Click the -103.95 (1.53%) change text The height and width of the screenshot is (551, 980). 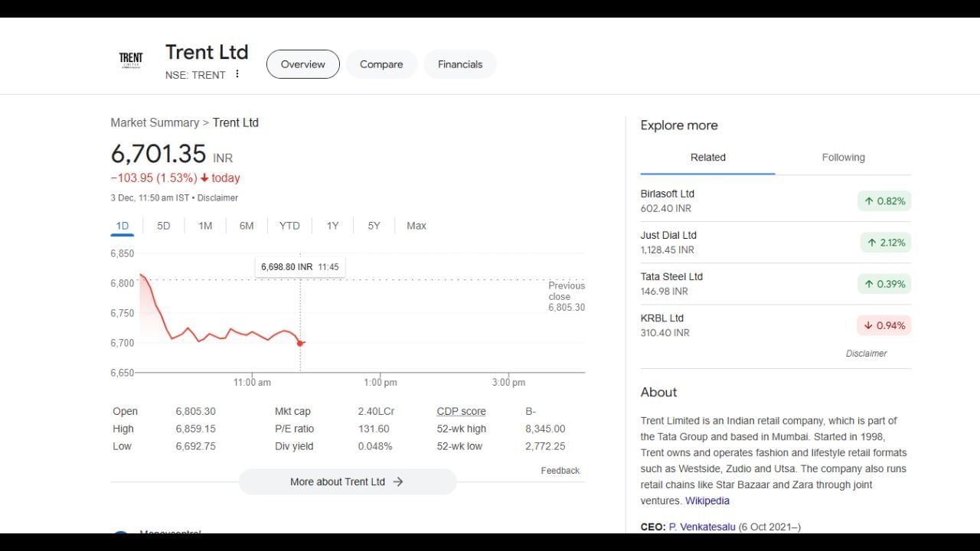point(154,178)
